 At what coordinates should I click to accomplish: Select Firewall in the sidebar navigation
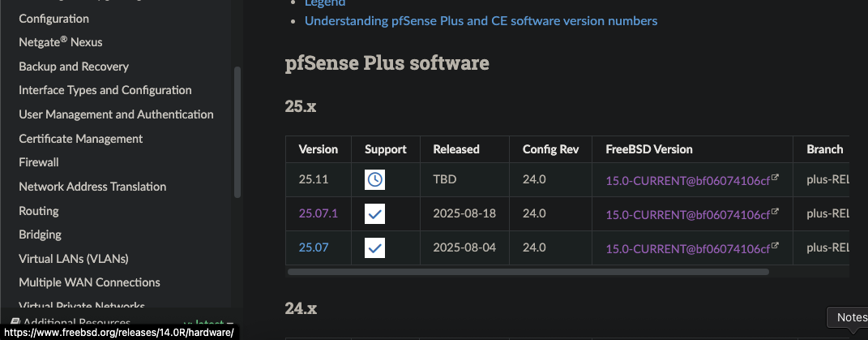pyautogui.click(x=39, y=162)
